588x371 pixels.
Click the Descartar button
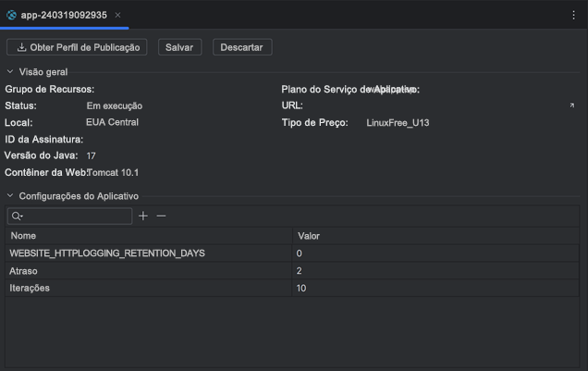coord(242,46)
